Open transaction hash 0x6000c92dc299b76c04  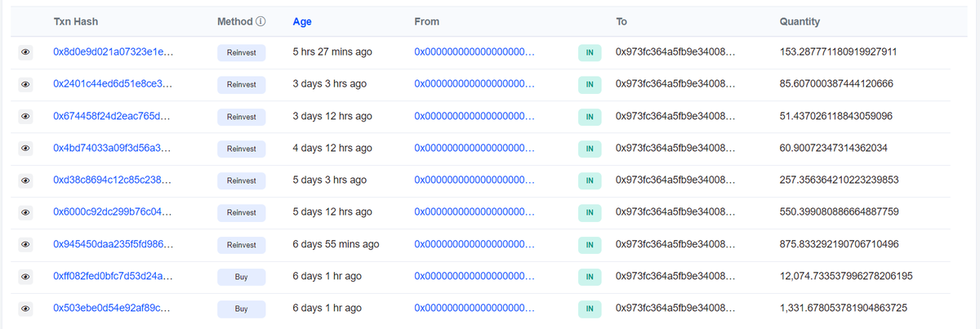(x=112, y=212)
